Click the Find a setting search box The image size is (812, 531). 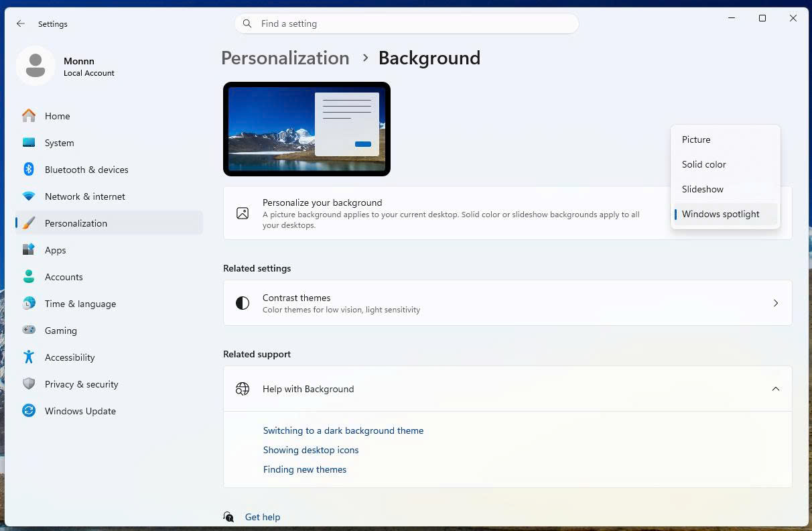click(407, 23)
